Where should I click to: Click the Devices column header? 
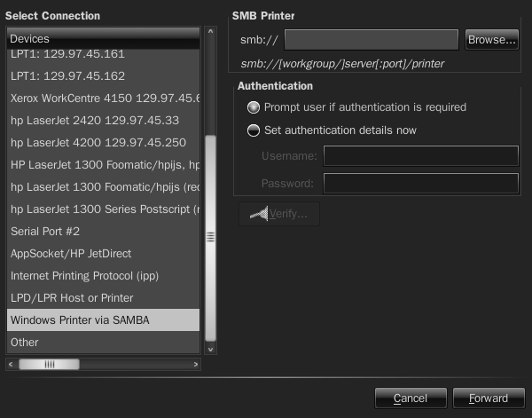tap(103, 38)
